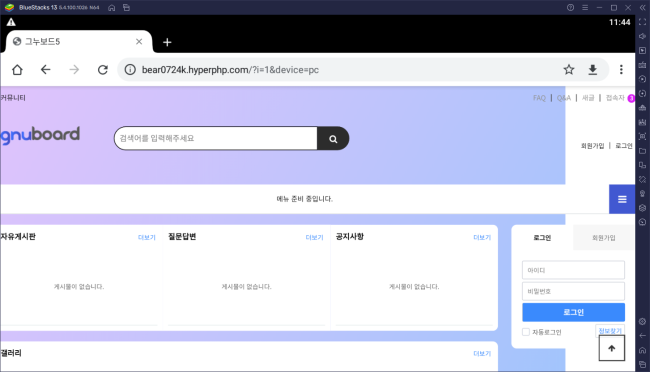Open the 자유게시판 board heading

18,236
